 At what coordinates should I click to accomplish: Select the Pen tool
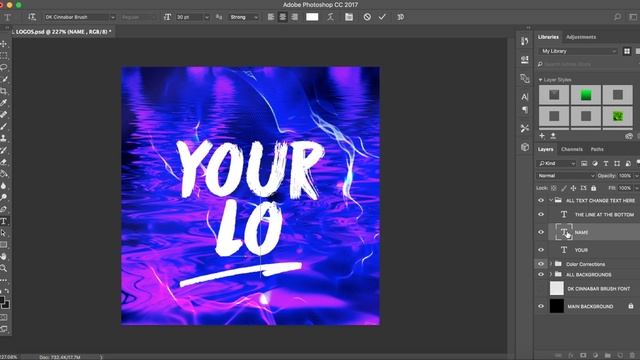[4, 209]
